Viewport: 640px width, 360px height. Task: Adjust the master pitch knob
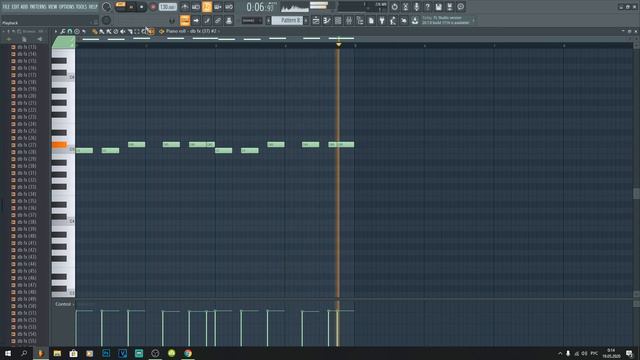point(107,20)
